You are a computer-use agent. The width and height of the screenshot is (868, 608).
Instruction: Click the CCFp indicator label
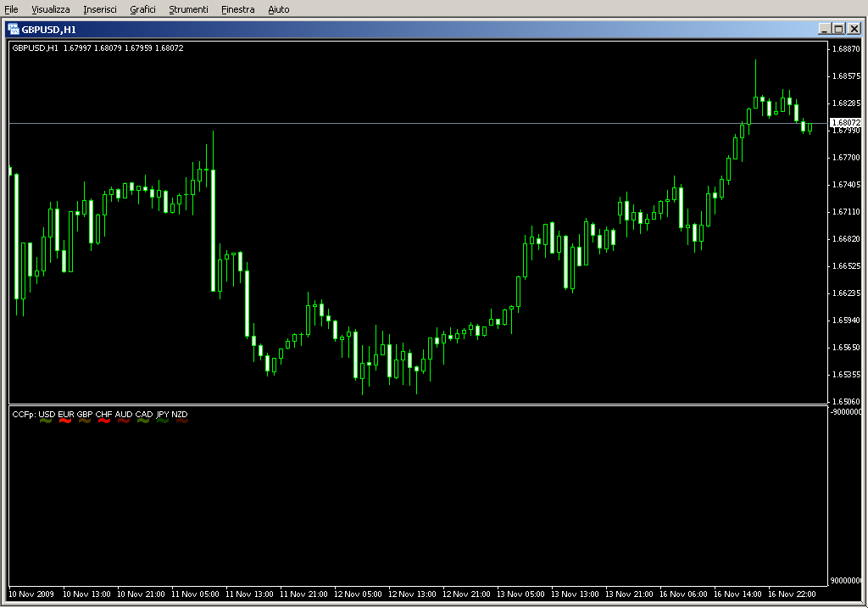(24, 414)
